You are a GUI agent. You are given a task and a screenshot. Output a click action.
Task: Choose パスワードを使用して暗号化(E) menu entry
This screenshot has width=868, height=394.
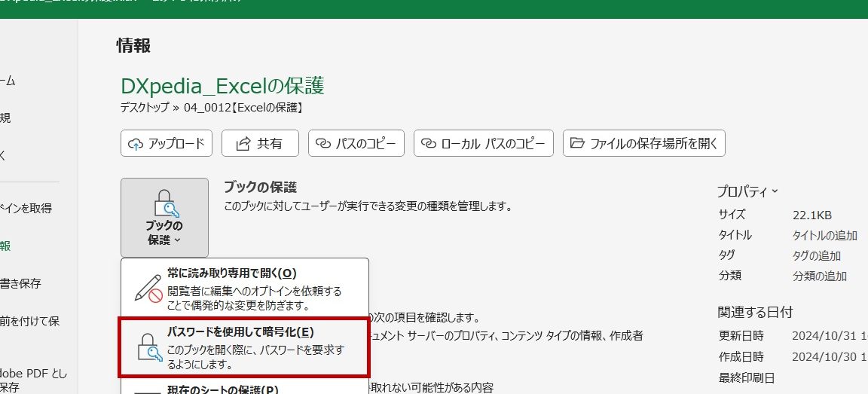tap(244, 347)
